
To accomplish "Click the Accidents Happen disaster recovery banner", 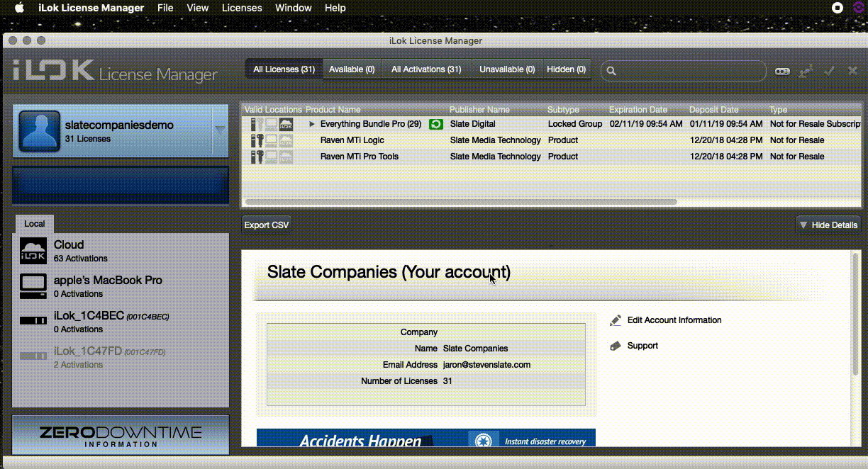I will pyautogui.click(x=425, y=438).
